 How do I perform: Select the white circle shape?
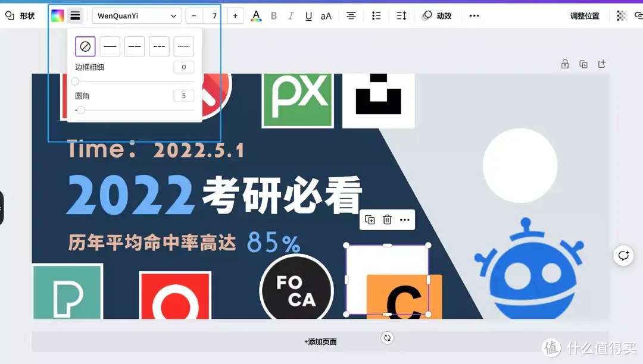[x=520, y=165]
